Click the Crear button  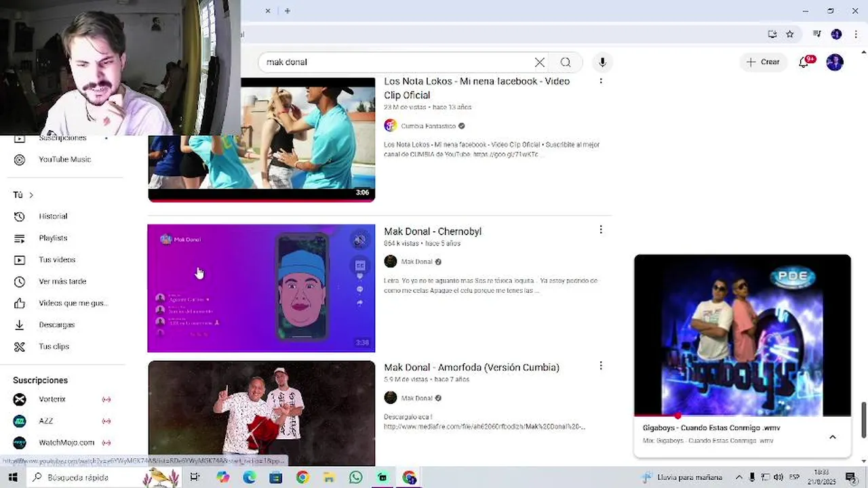pos(763,62)
